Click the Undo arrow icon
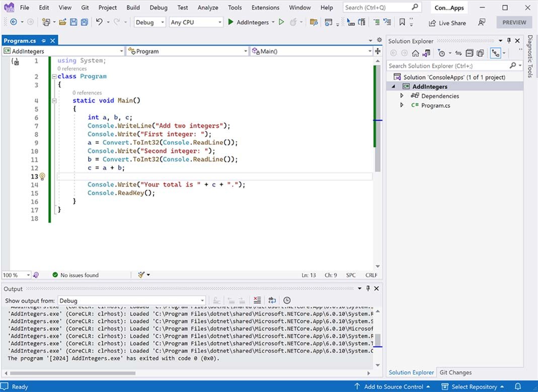Image resolution: width=538 pixels, height=392 pixels. 99,22
